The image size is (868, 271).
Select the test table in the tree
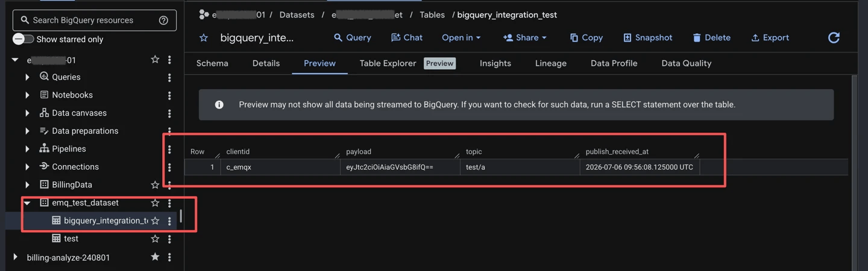(x=71, y=238)
